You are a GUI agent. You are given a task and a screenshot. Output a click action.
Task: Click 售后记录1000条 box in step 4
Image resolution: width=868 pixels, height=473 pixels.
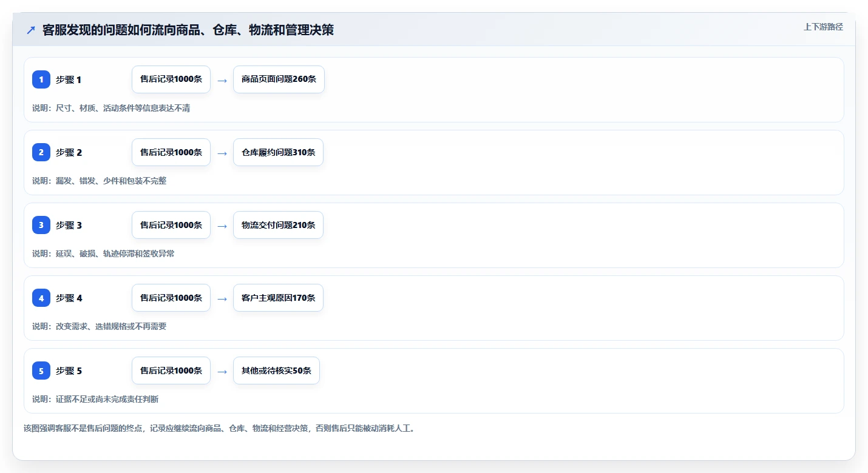pos(171,298)
